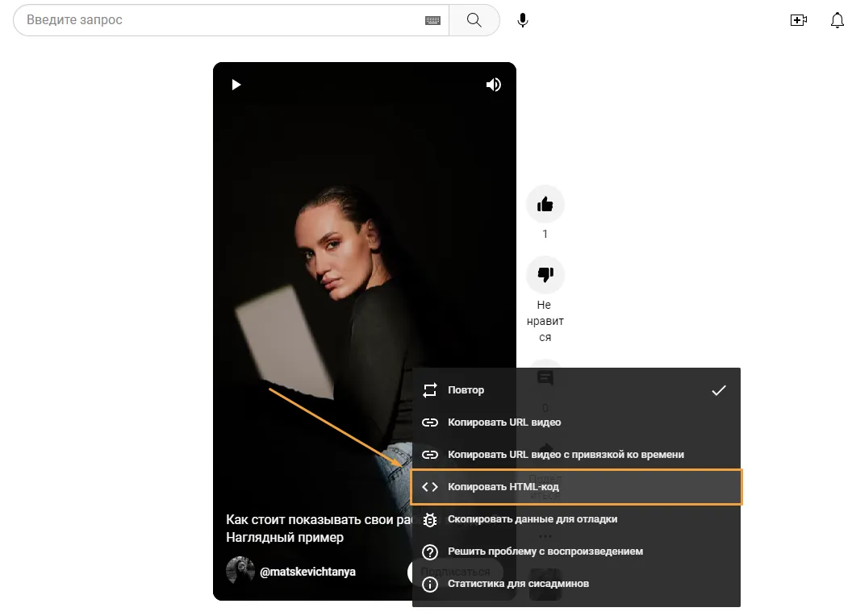Toggle the 'Повтор' loop option
The height and width of the screenshot is (616, 852).
pos(576,390)
